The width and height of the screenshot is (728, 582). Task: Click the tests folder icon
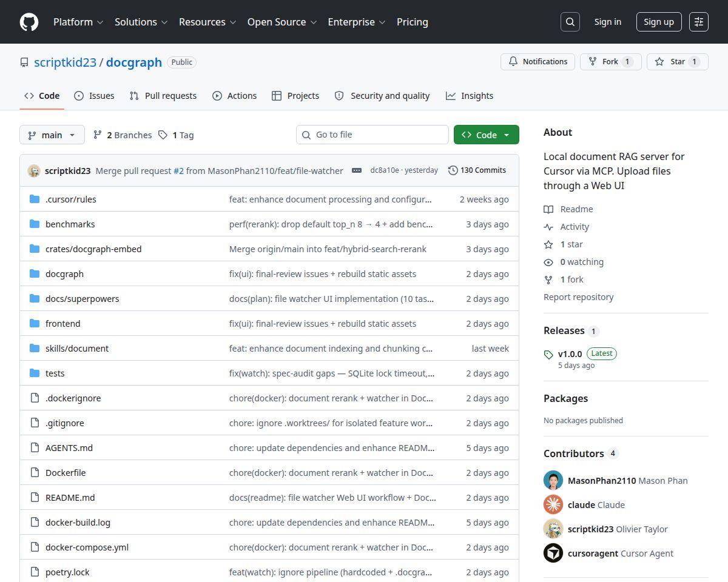35,373
